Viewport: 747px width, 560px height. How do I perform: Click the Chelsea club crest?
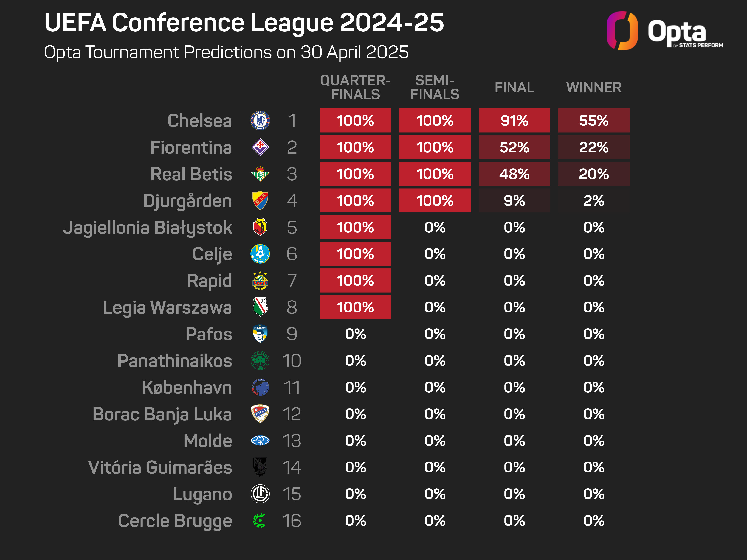pyautogui.click(x=260, y=121)
